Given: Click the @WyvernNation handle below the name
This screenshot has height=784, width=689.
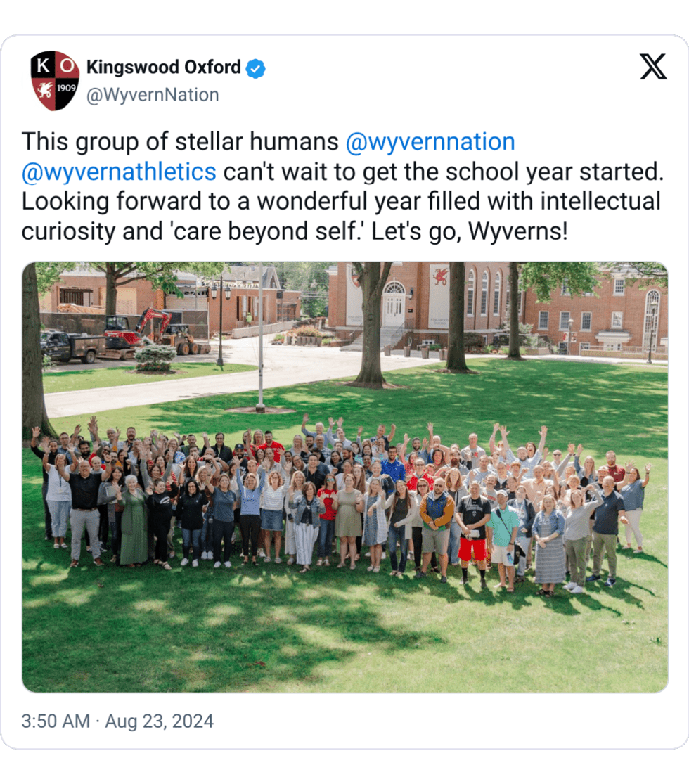Looking at the screenshot, I should coord(153,95).
